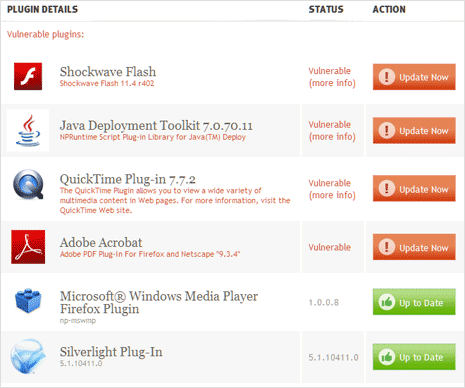
Task: Click the Shockwave Flash plugin icon
Action: click(x=28, y=76)
